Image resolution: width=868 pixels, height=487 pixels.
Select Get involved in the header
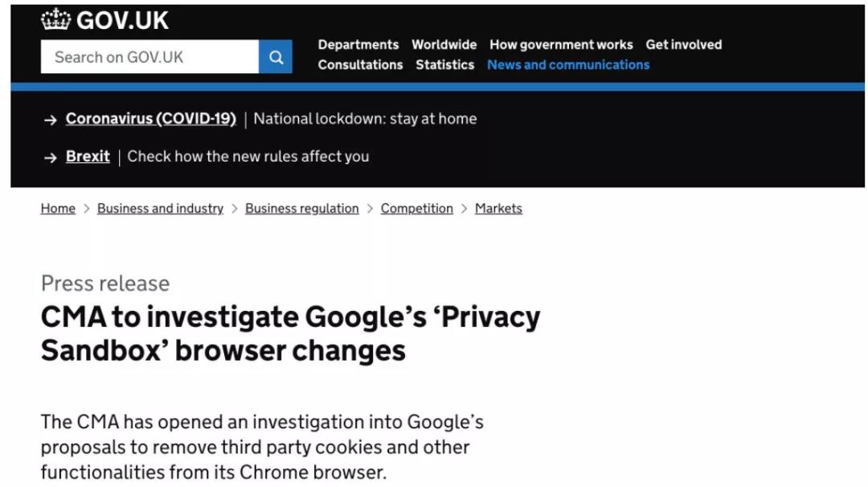coord(684,44)
